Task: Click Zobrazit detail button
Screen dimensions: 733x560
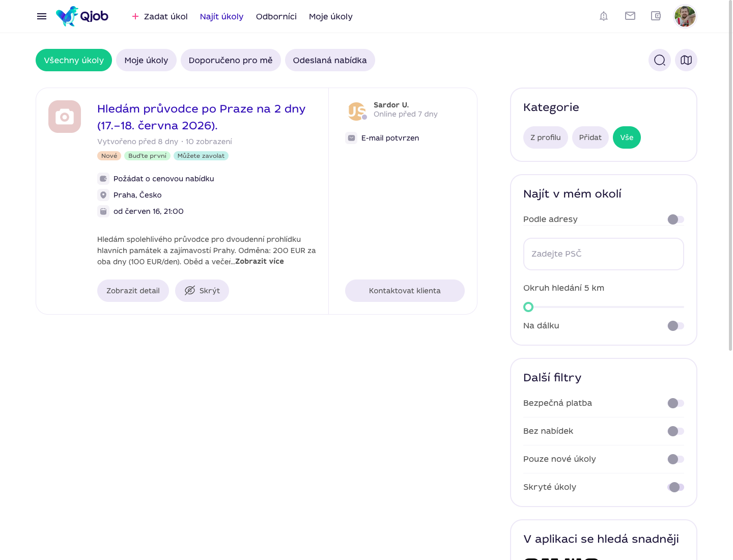Action: click(x=133, y=291)
